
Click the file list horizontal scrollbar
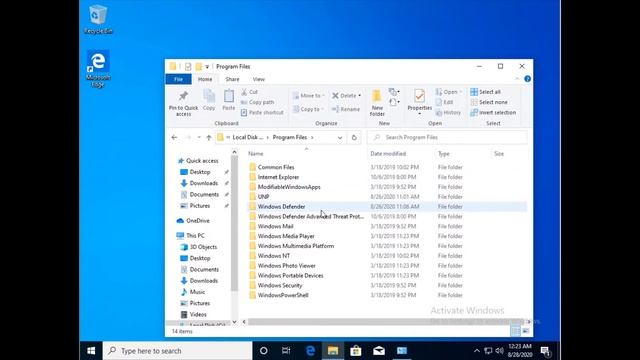coord(386,322)
